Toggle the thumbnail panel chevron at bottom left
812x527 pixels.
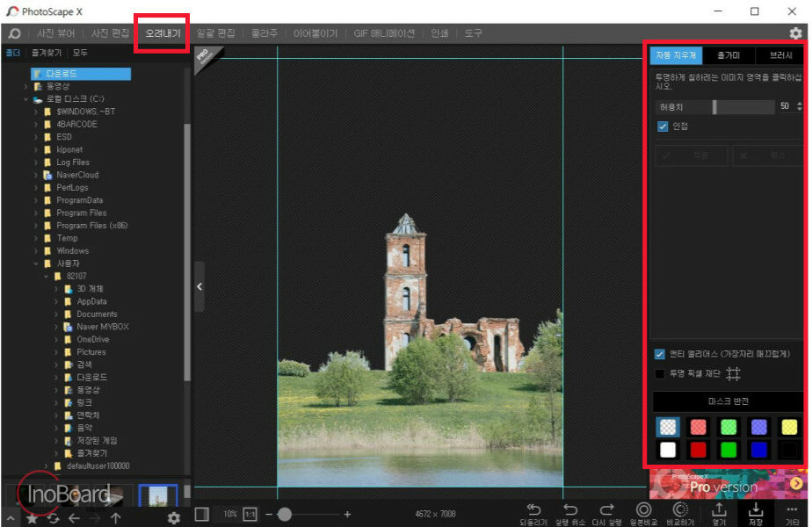tap(10, 518)
